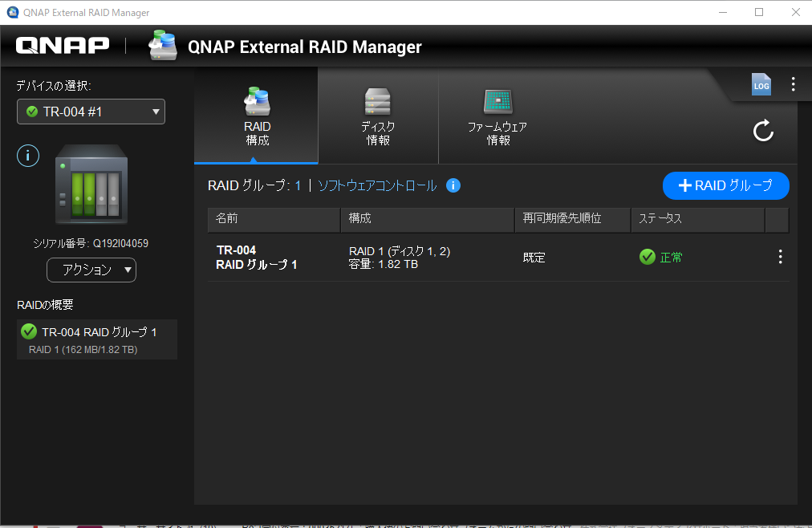Click the info icon next to ソフトウェアコントロール
The image size is (812, 528).
pos(453,185)
